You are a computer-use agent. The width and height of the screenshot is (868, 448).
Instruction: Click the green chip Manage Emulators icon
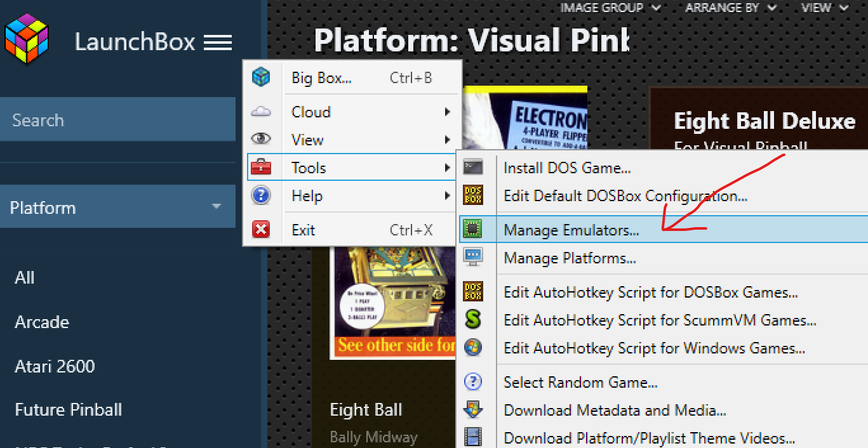coord(473,230)
